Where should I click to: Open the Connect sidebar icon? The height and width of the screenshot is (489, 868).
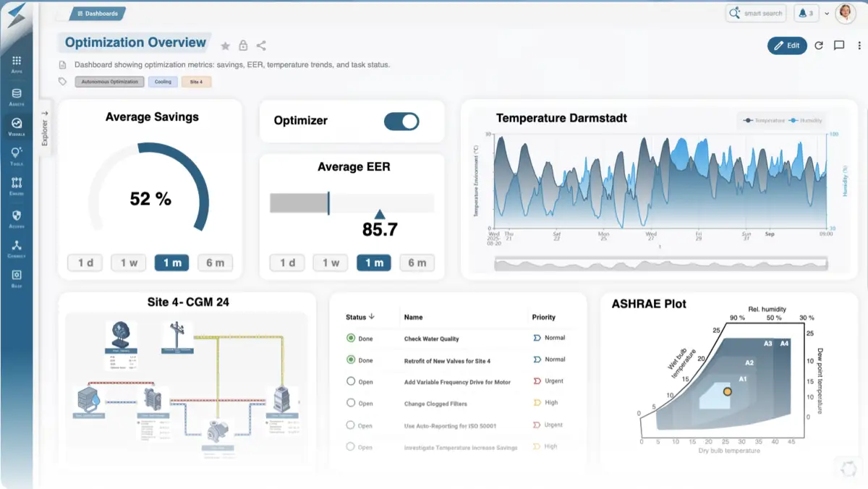(17, 249)
